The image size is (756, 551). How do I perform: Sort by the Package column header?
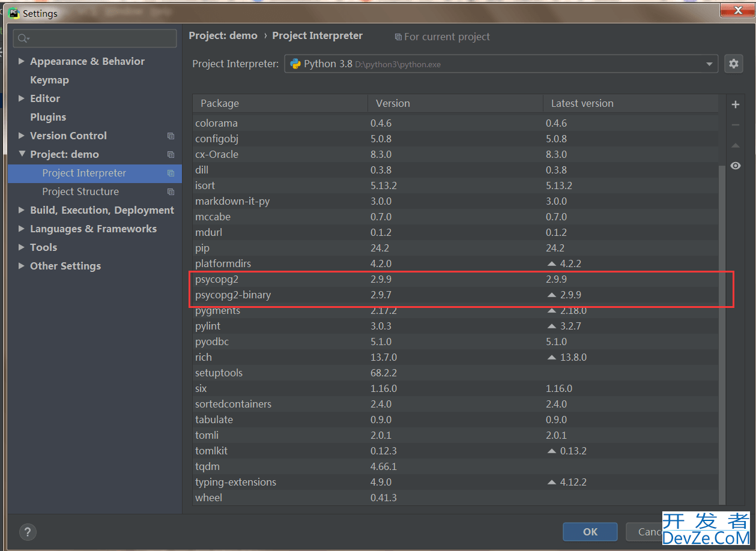280,103
